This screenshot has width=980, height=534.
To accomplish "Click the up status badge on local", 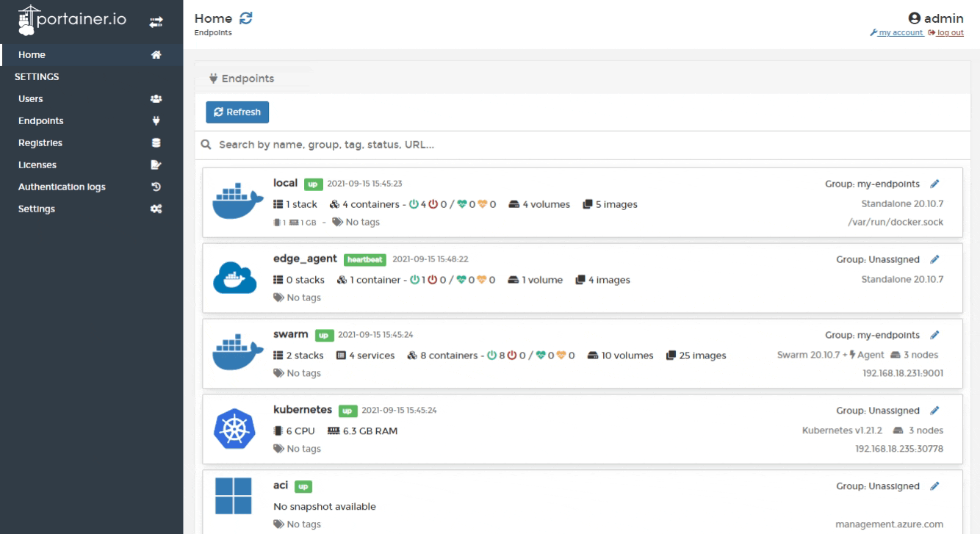I will pyautogui.click(x=314, y=184).
